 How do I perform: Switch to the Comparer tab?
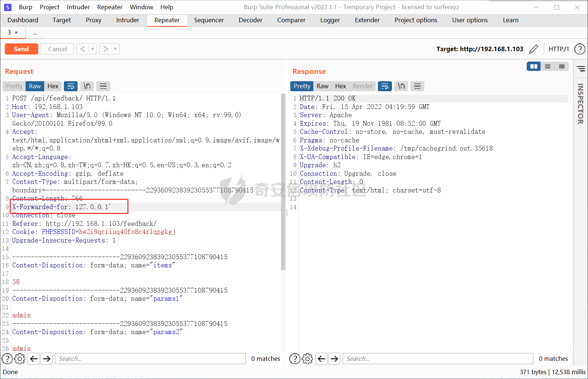pos(291,20)
